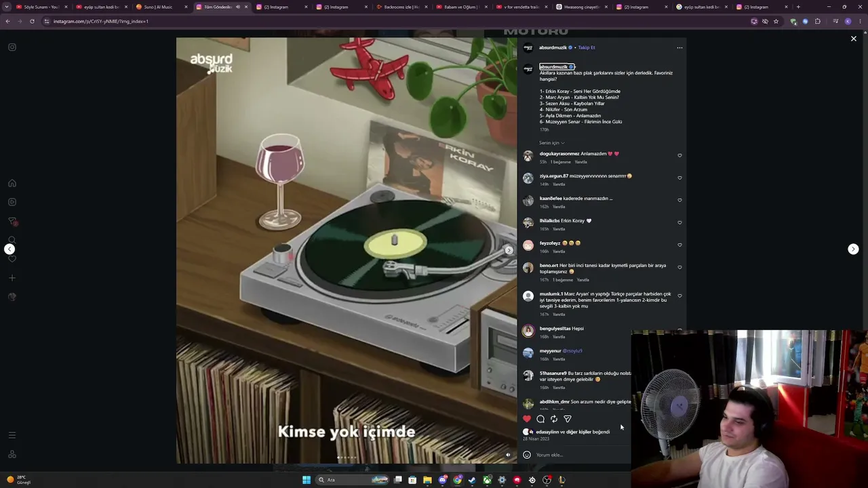Open Discord from the taskbar
Screen dimensions: 868x488
[442, 480]
